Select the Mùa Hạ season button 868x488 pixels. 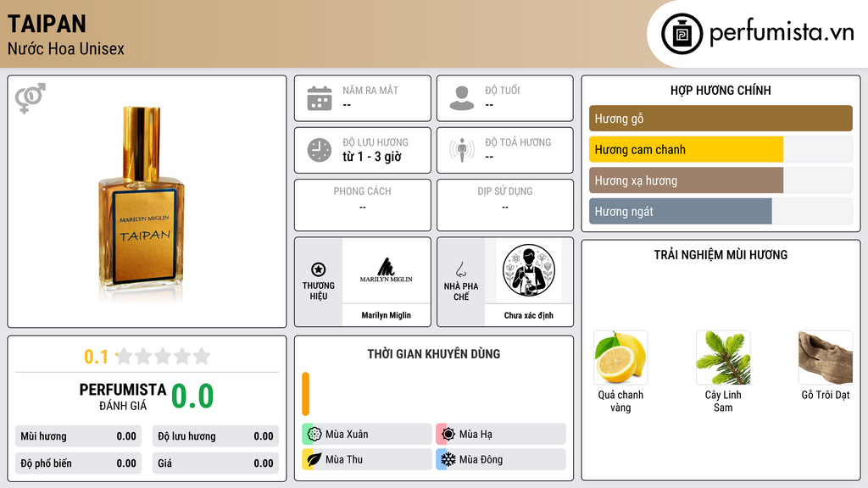point(501,435)
